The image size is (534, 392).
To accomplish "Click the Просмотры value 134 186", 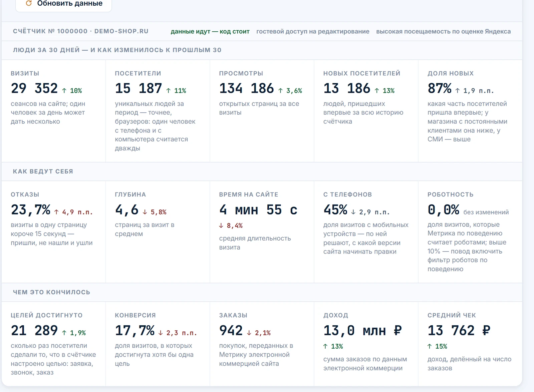I will click(247, 88).
